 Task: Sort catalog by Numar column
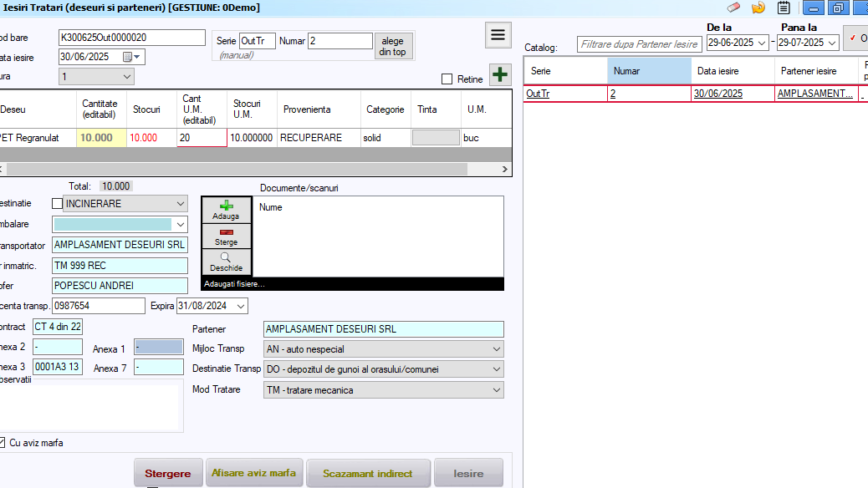click(x=650, y=71)
